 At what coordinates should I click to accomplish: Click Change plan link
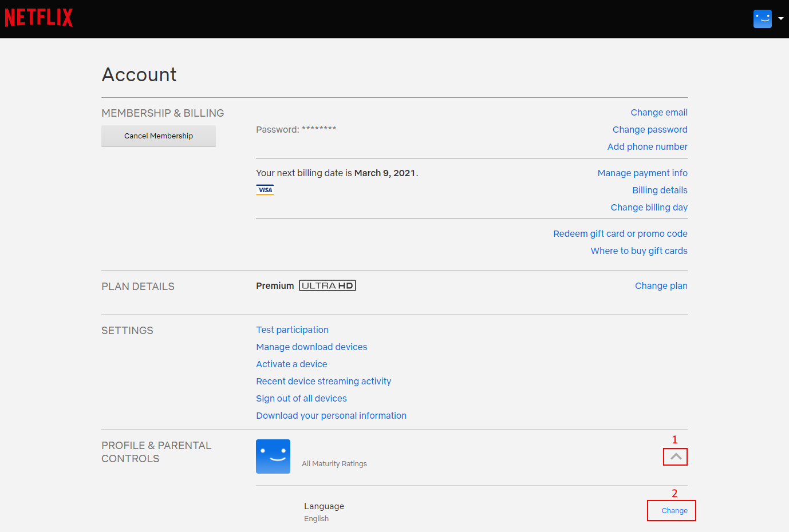pyautogui.click(x=661, y=286)
